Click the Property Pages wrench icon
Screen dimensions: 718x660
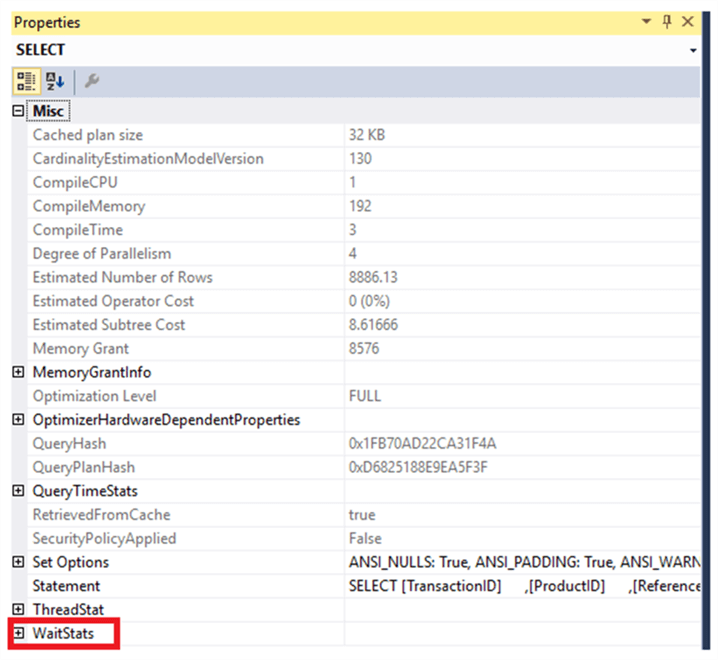(90, 81)
